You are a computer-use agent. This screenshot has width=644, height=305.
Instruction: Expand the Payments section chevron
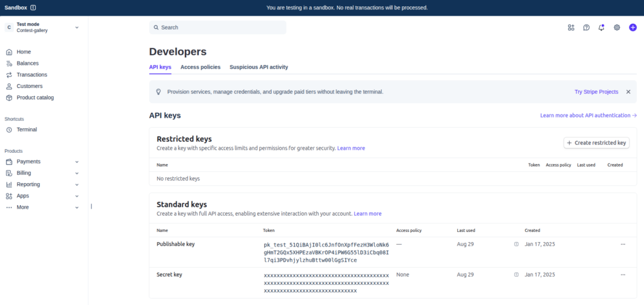[77, 162]
